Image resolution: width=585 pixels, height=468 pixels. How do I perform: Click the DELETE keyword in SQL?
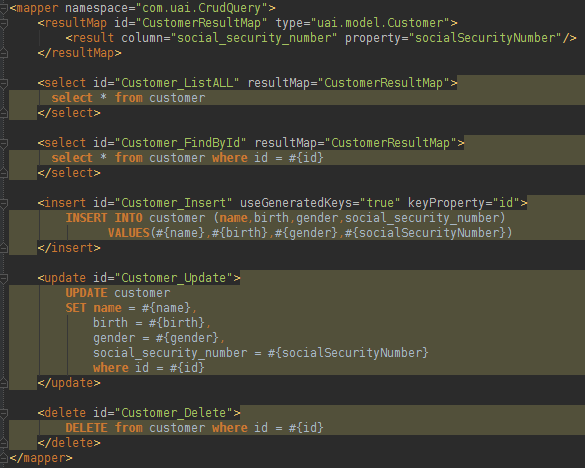[x=87, y=427]
